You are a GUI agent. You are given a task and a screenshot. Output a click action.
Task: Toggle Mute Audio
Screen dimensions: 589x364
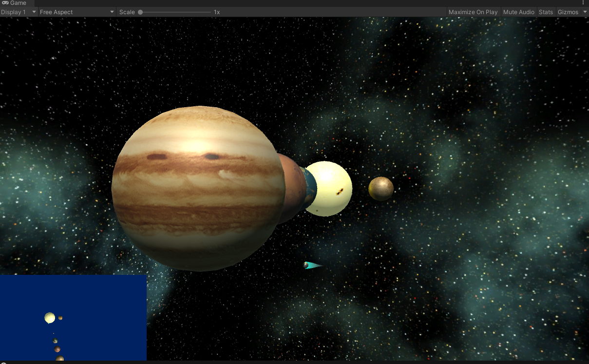click(518, 12)
